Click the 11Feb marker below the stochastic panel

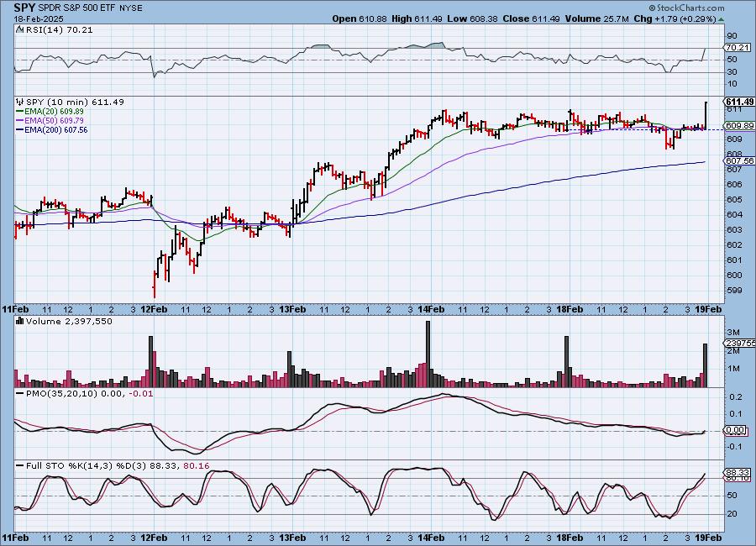click(x=15, y=538)
